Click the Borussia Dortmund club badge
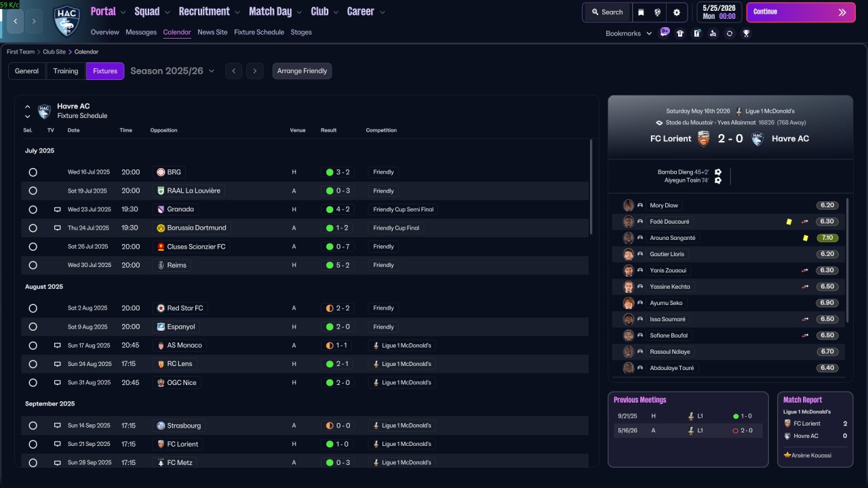 tap(161, 228)
